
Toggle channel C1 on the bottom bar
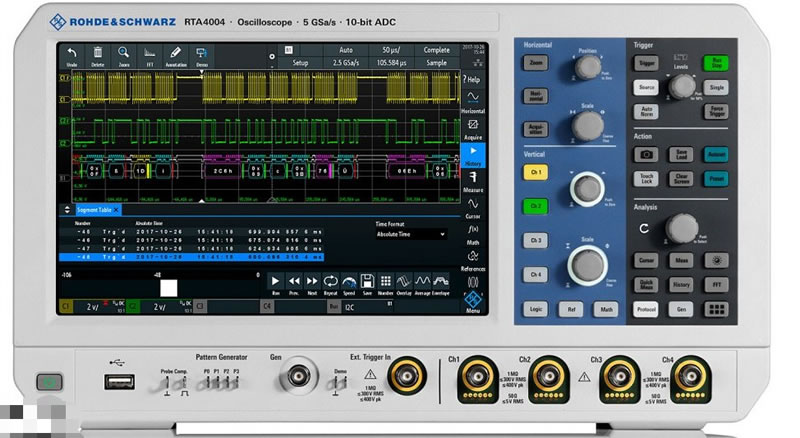pos(67,307)
